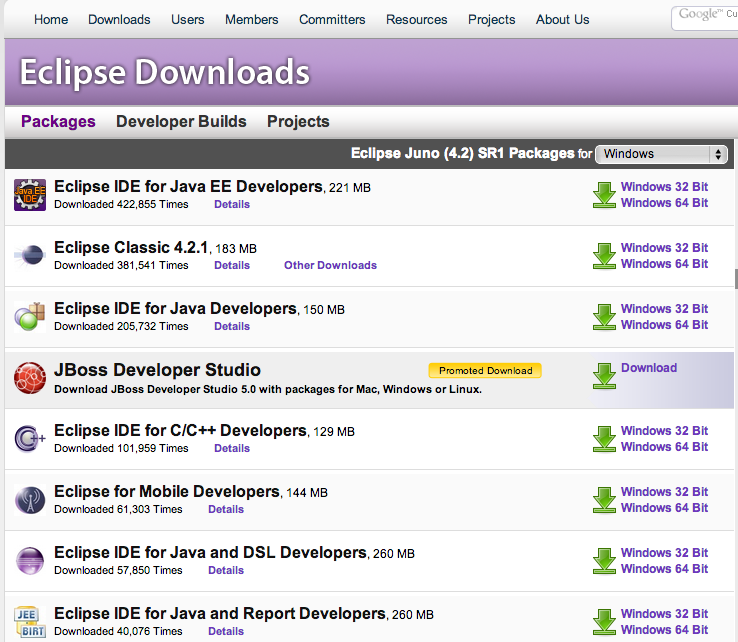Click the JBoss Developer Studio red icon

pyautogui.click(x=30, y=377)
